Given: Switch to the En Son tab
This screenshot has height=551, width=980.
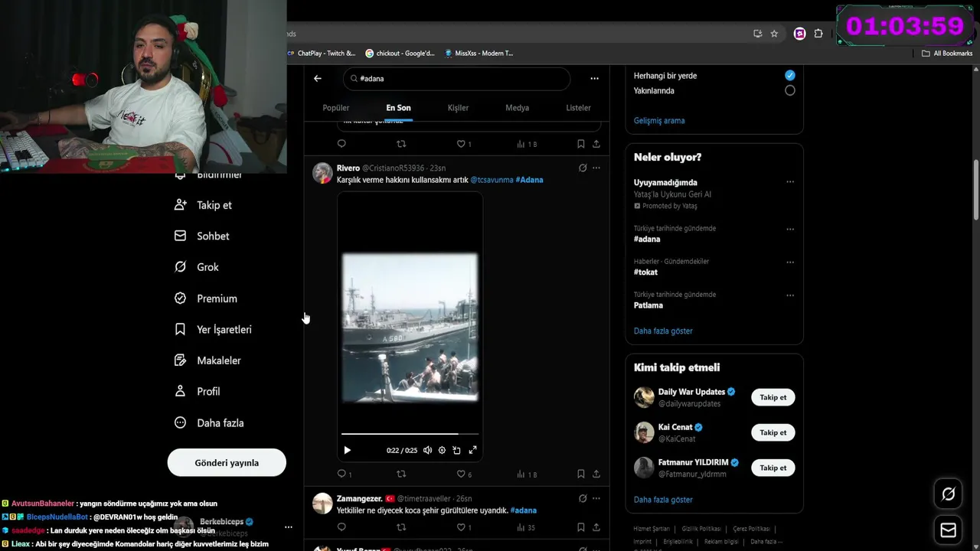Looking at the screenshot, I should (398, 108).
